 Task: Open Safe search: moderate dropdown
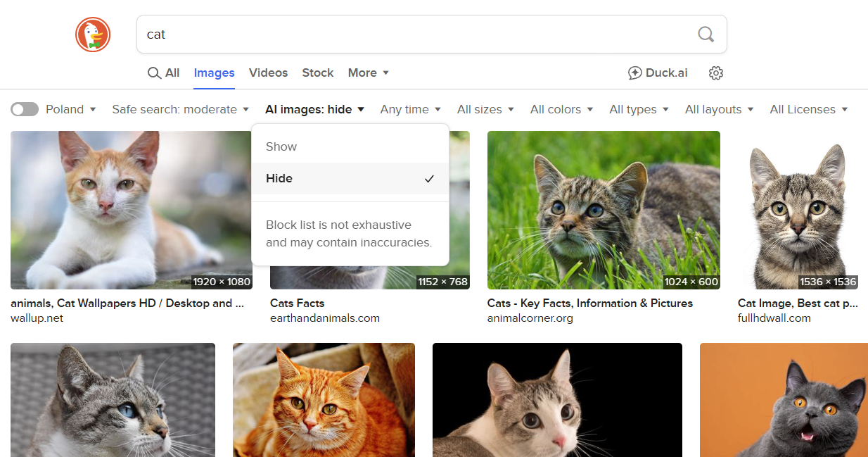[181, 109]
